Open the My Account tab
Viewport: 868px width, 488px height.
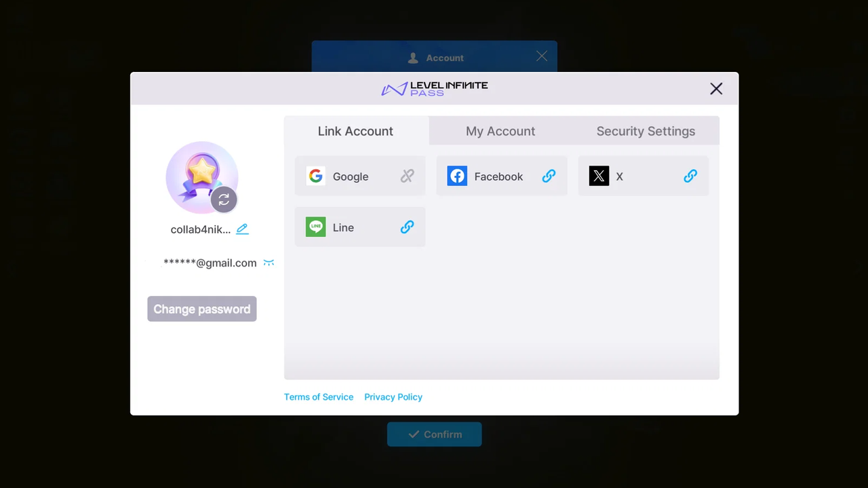pos(500,131)
